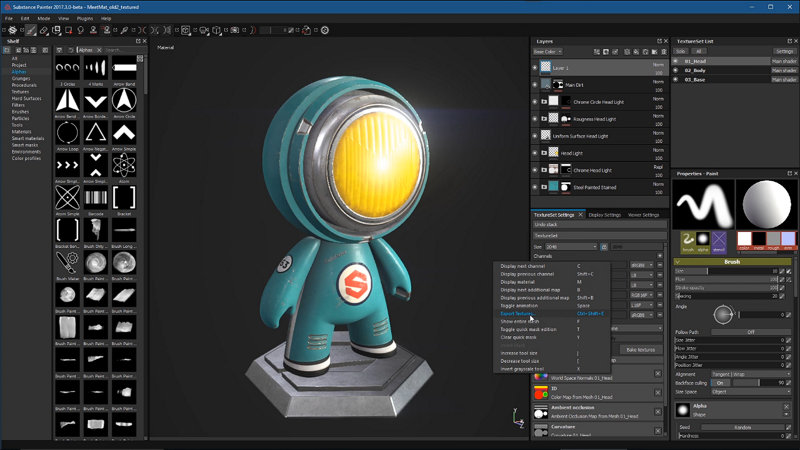Open the Alignment Tangent Wrap dropdown
800x450 pixels.
click(x=751, y=374)
